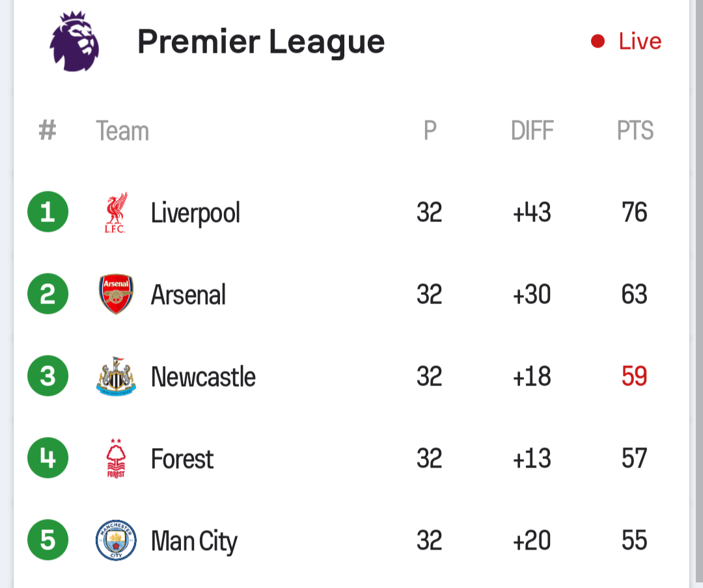Click the Nottingham Forest crest

[x=116, y=458]
